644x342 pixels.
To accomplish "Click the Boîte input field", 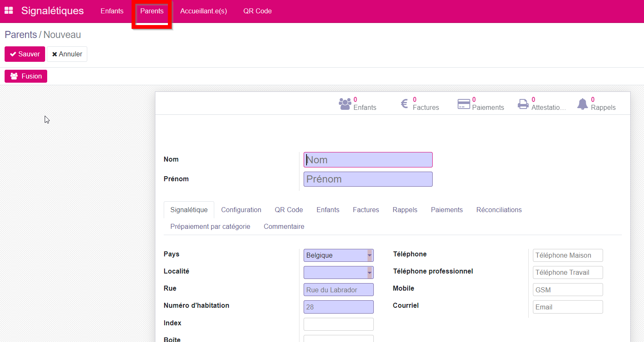I will pos(339,339).
